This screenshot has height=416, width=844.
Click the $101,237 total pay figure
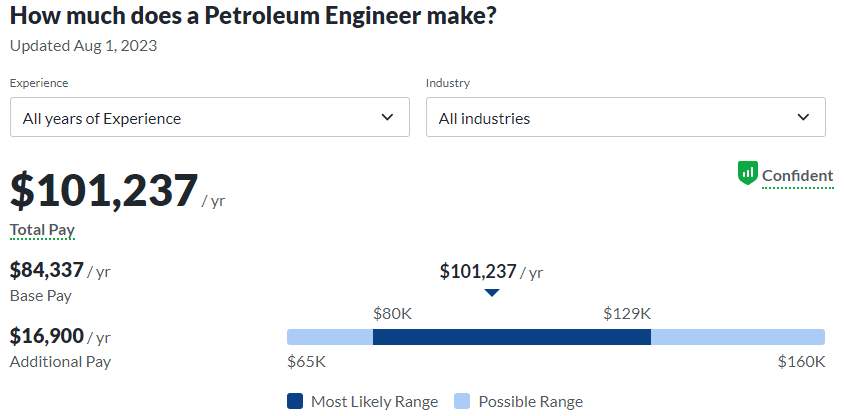tap(104, 190)
